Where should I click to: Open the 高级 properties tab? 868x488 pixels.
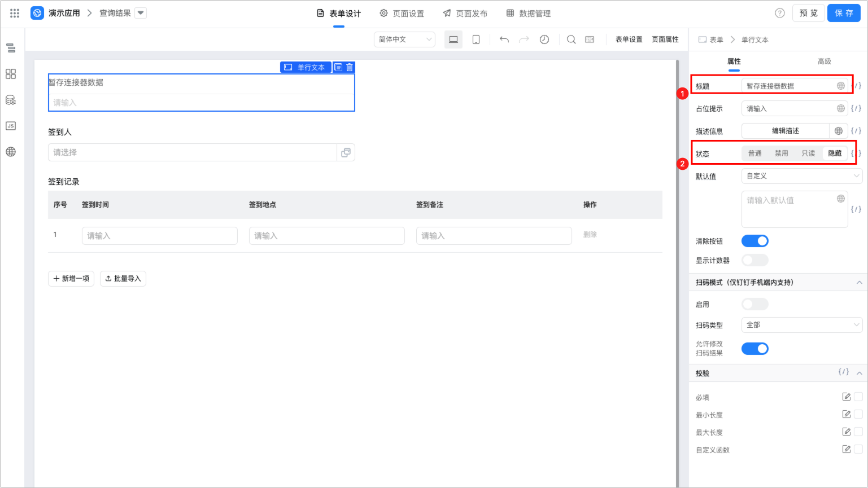[825, 61]
